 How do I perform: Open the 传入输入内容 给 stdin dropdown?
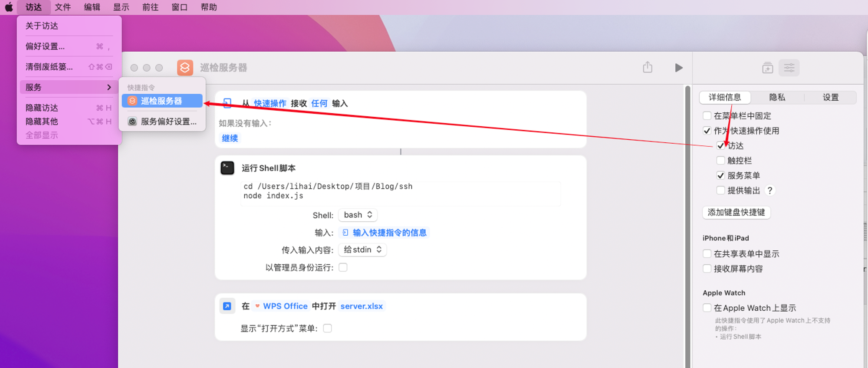362,250
